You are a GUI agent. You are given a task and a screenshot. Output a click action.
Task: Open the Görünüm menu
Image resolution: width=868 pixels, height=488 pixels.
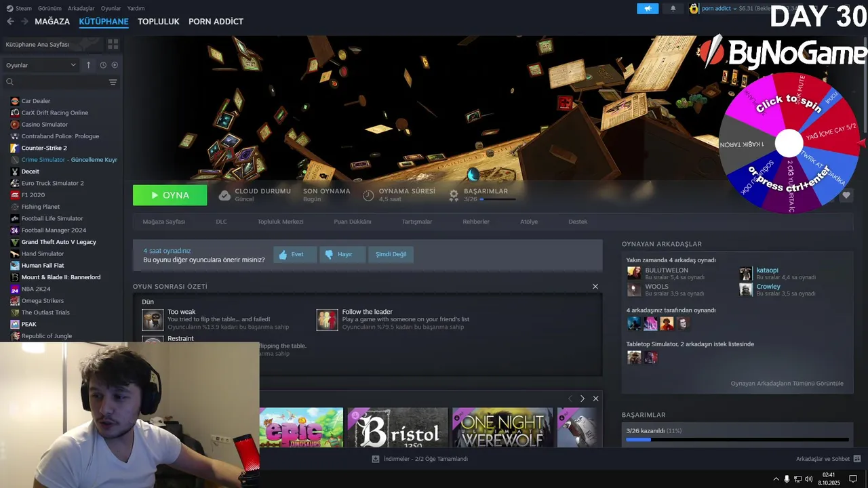50,8
